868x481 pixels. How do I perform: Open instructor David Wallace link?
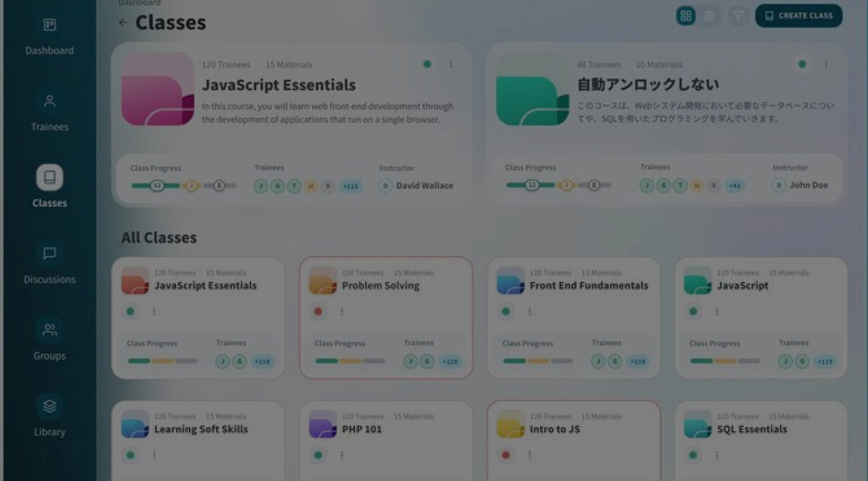point(424,186)
